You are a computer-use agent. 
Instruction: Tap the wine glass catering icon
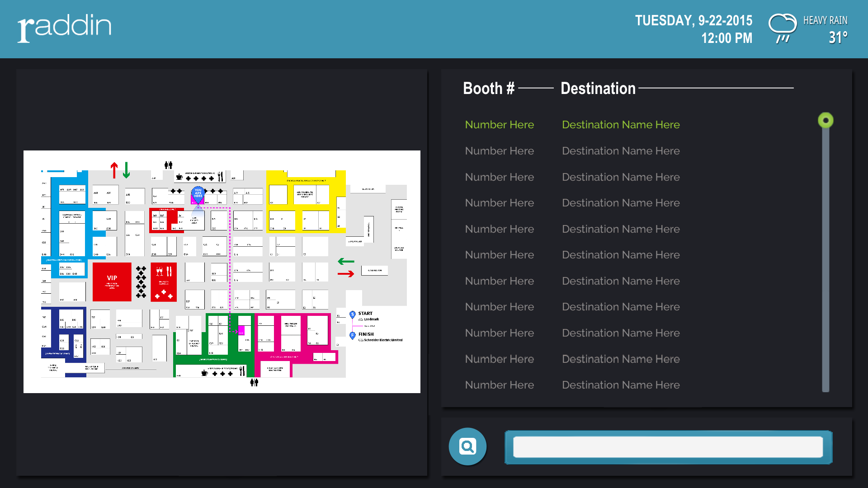[x=159, y=272]
